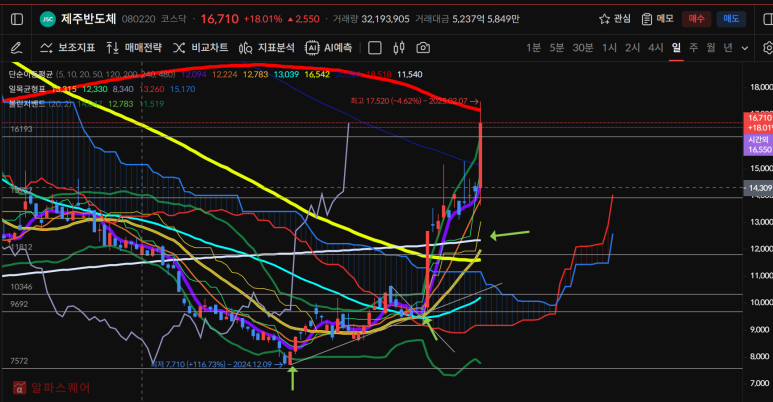Open chart settings gear icon
Screen dimensions: 773x402
coord(768,48)
